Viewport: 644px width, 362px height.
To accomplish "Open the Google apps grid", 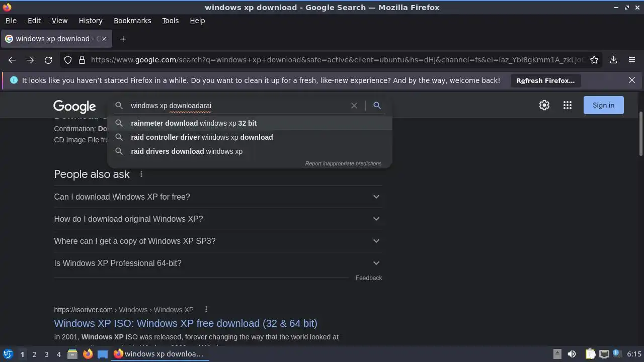I will [568, 105].
